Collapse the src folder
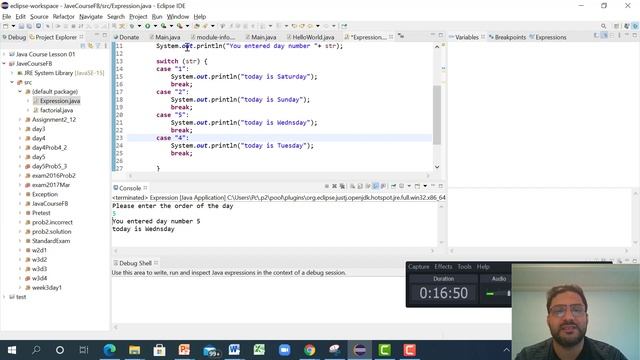Viewport: 640px width, 360px height. click(12, 82)
